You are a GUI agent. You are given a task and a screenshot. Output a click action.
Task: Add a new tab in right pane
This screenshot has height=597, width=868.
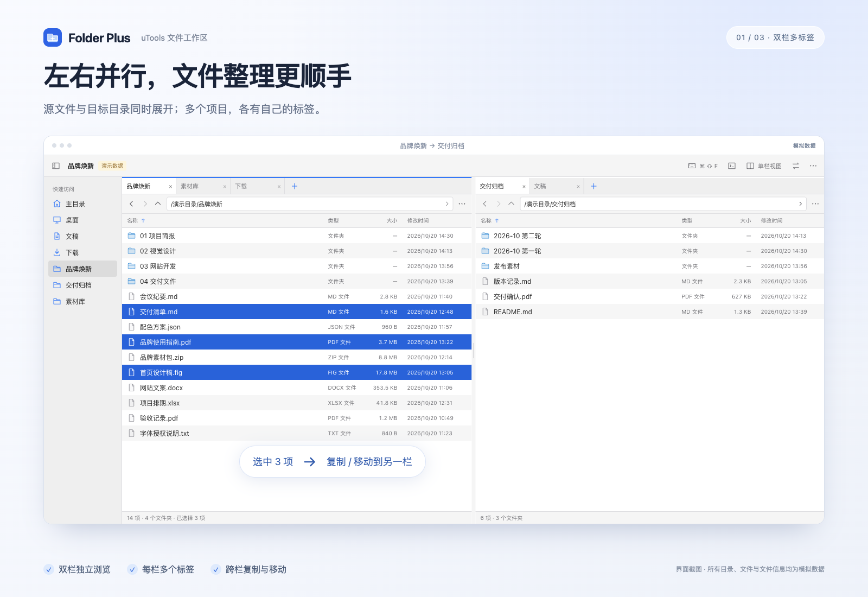[x=593, y=186]
